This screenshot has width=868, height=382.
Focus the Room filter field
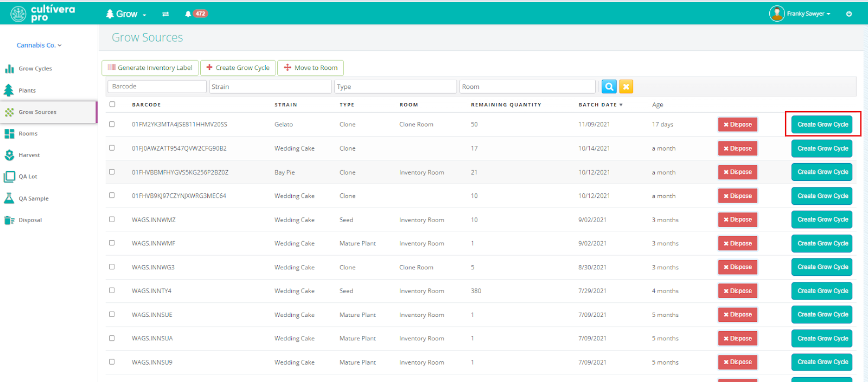527,87
